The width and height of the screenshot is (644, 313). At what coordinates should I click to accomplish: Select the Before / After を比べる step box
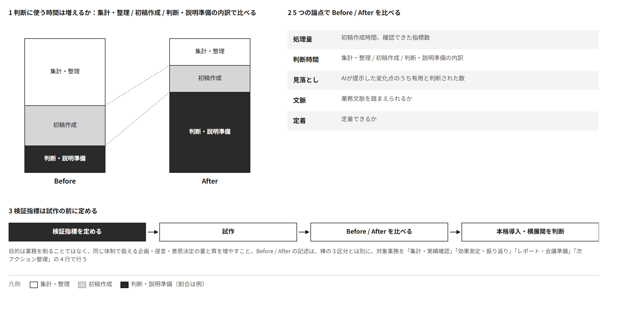(x=379, y=232)
